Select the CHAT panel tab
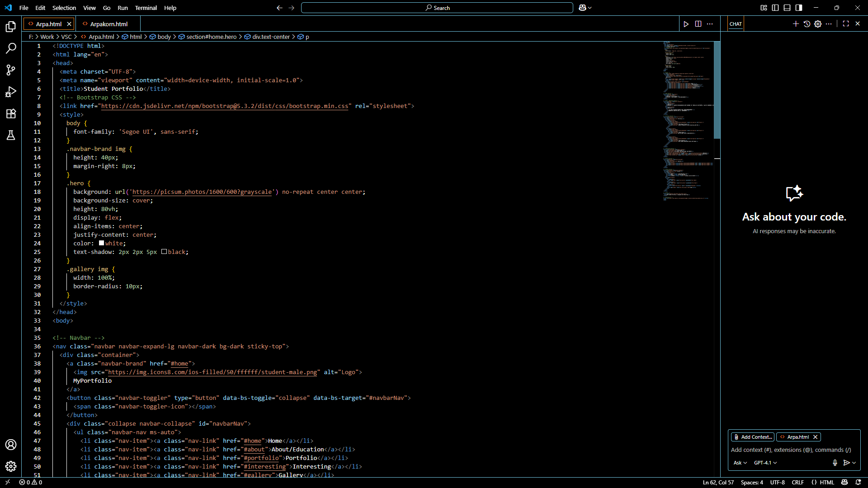The height and width of the screenshot is (488, 868). point(736,24)
